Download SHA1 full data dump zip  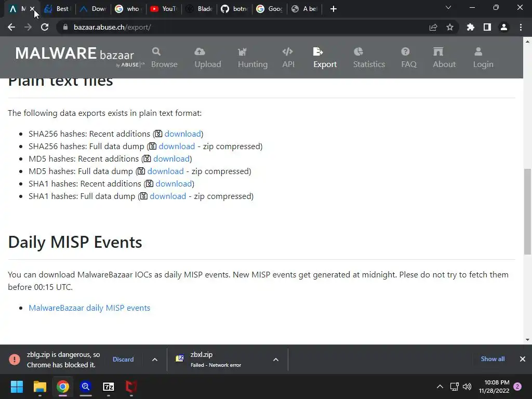(x=168, y=196)
